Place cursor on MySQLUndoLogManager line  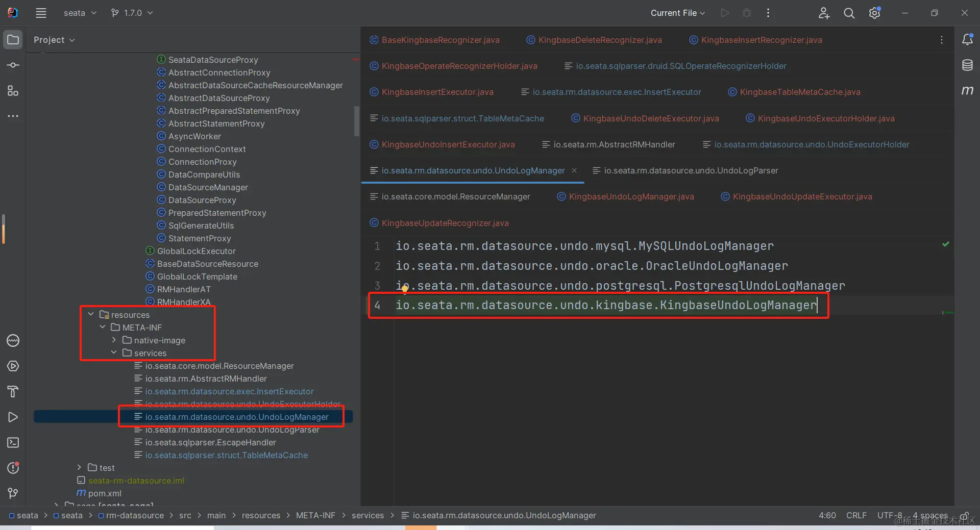[584, 246]
